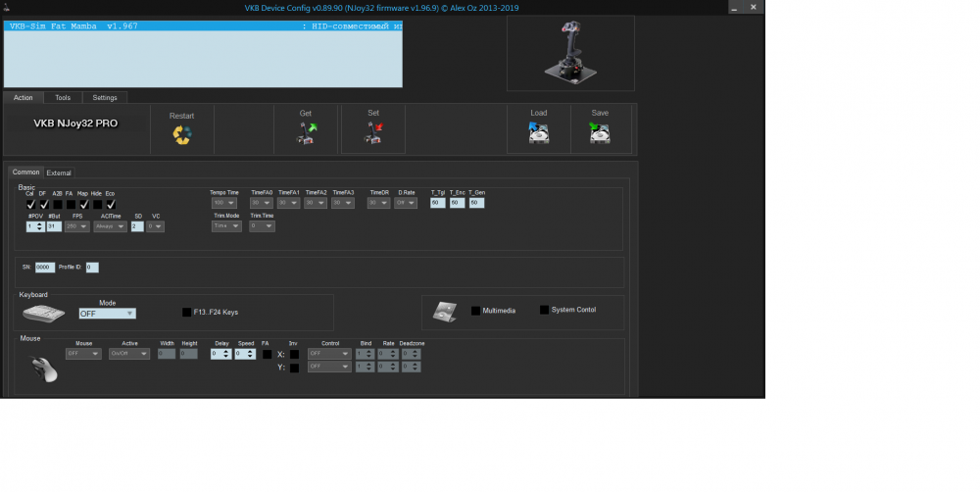Click the Y axis Deadzone stepper
This screenshot has width=980, height=492.
pos(411,367)
